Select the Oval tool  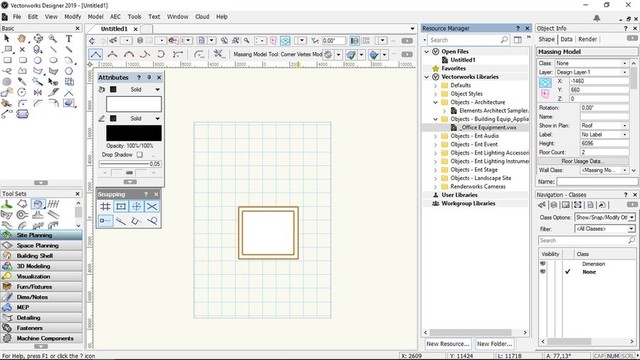(x=53, y=60)
